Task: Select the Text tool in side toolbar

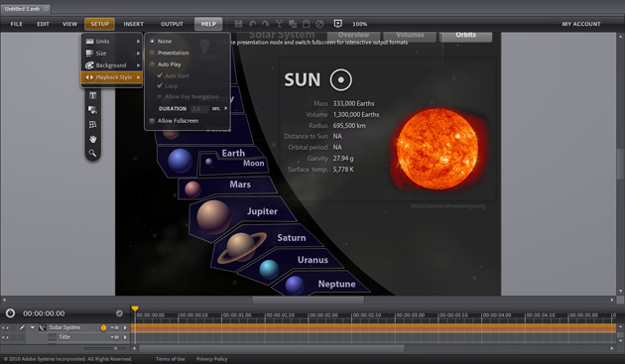Action: pyautogui.click(x=92, y=95)
